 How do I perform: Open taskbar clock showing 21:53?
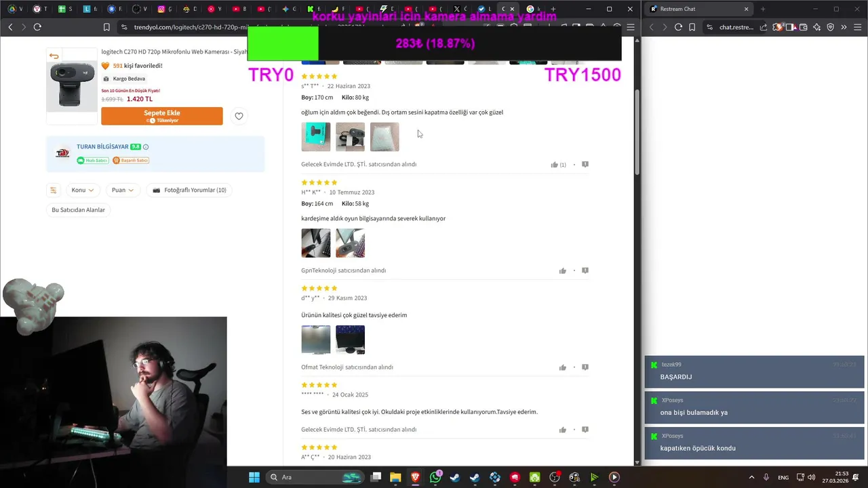tap(835, 477)
